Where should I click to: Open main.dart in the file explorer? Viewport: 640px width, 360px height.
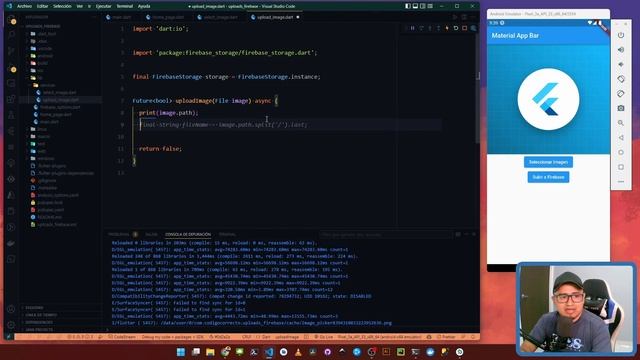[x=49, y=122]
